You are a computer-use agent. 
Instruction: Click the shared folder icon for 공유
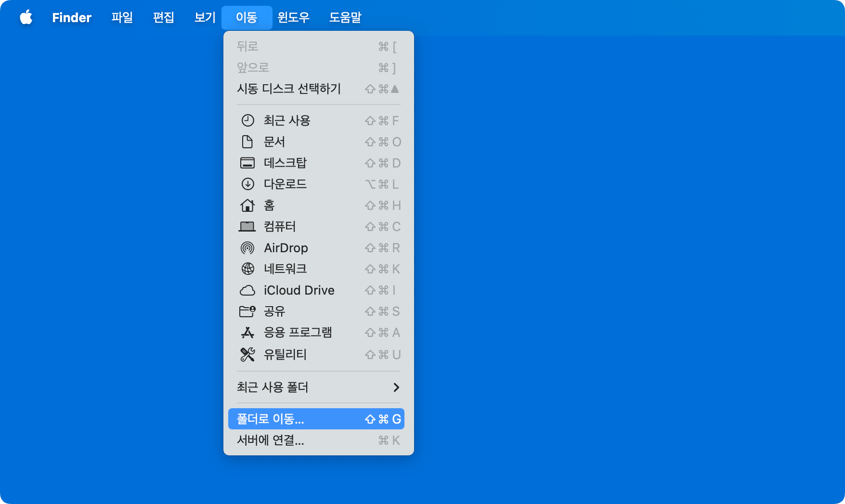tap(247, 311)
